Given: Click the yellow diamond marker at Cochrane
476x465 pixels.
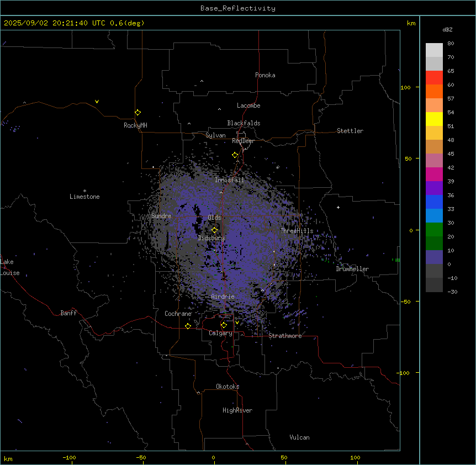Looking at the screenshot, I should tap(188, 326).
